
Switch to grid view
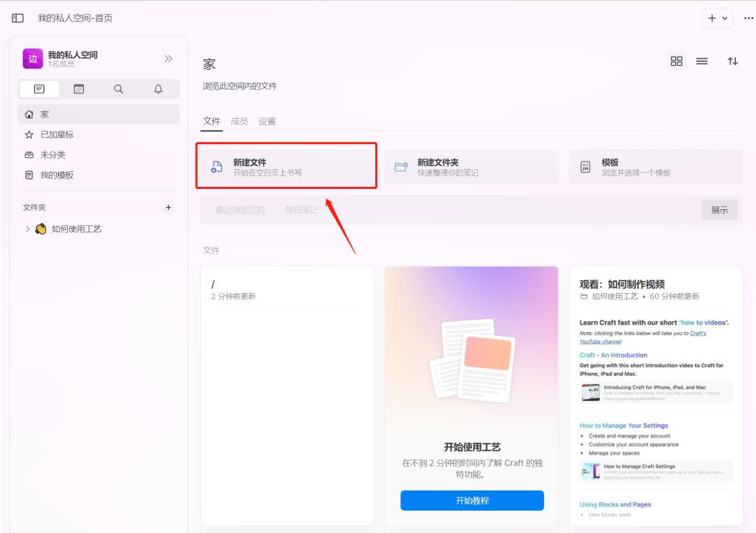(676, 61)
